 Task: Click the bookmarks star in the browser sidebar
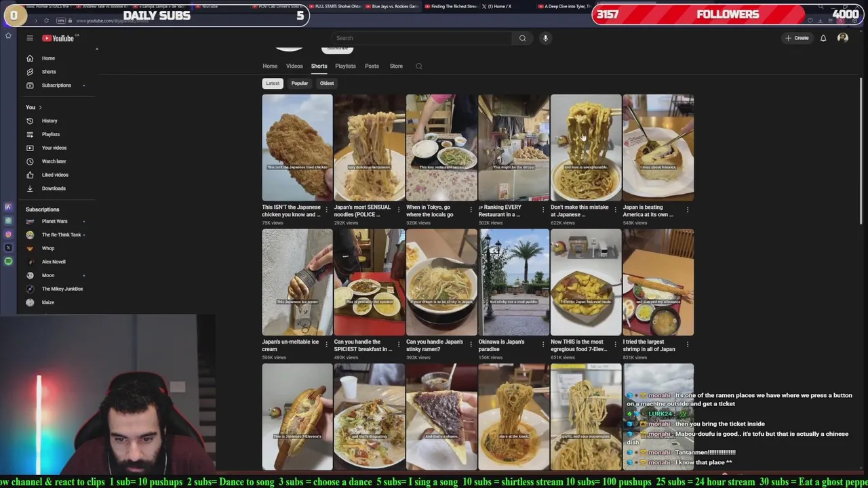point(8,35)
